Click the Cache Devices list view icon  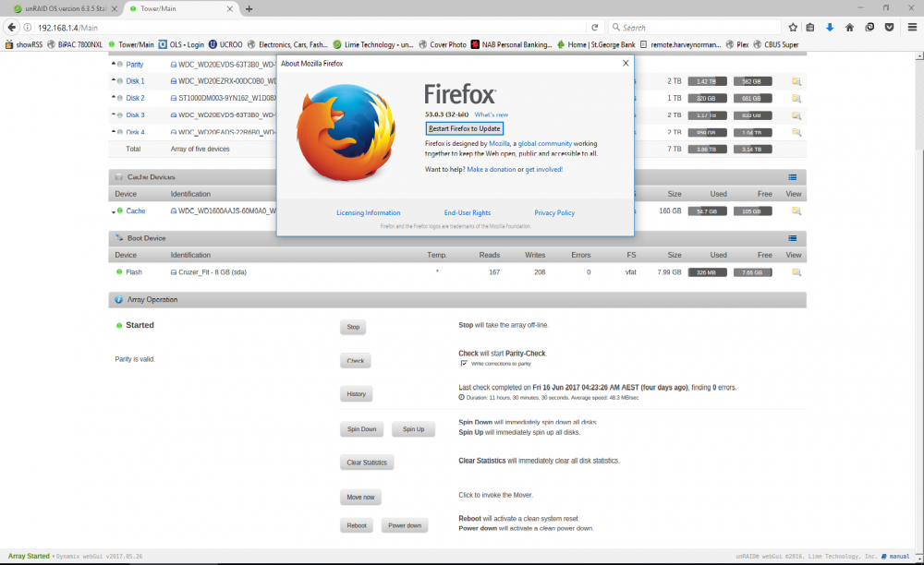pyautogui.click(x=793, y=177)
